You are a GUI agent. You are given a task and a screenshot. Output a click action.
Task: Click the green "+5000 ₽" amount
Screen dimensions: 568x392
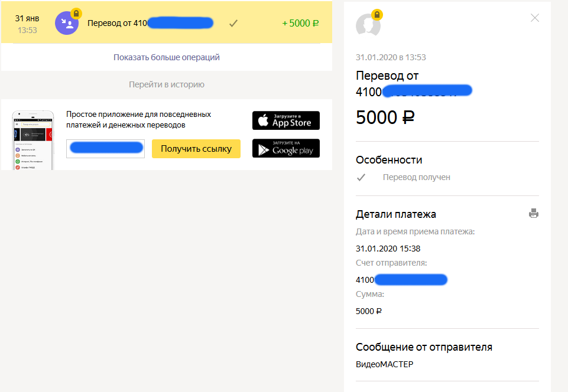click(300, 24)
